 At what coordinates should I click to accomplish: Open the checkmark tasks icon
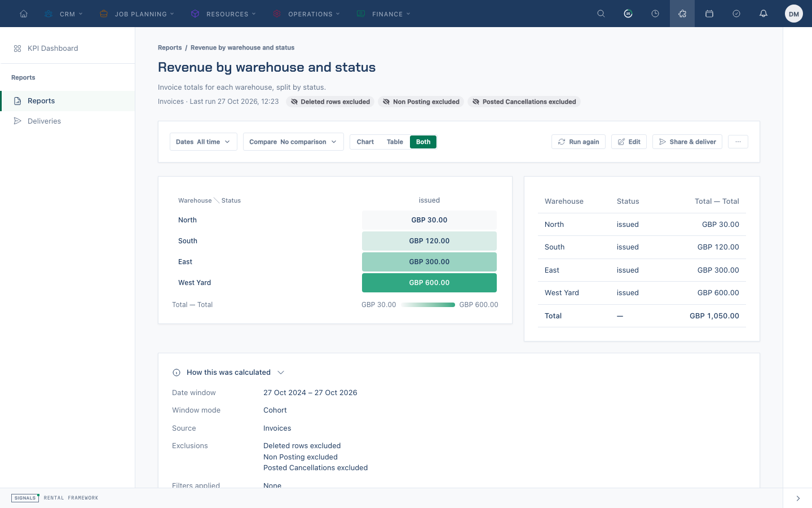[x=736, y=14]
